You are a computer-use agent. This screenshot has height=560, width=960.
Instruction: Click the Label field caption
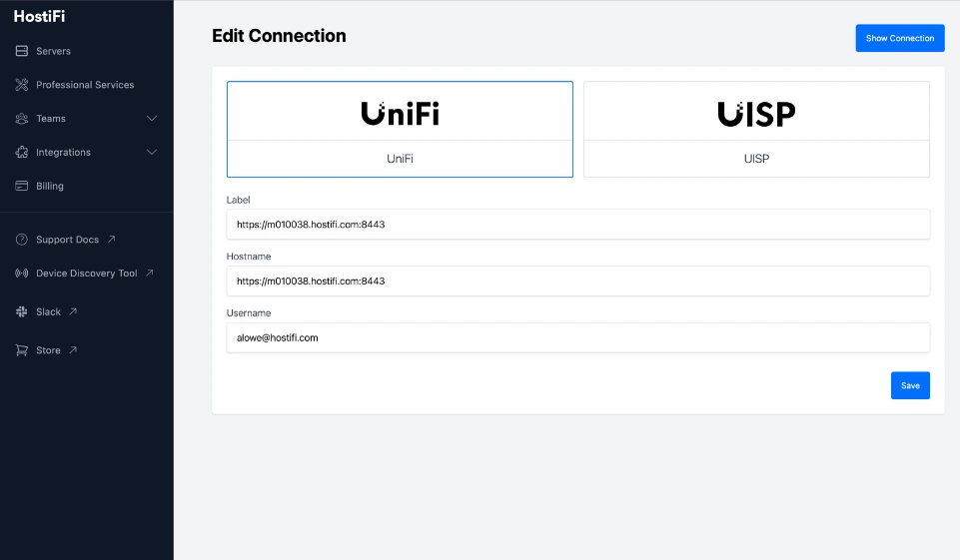point(238,200)
